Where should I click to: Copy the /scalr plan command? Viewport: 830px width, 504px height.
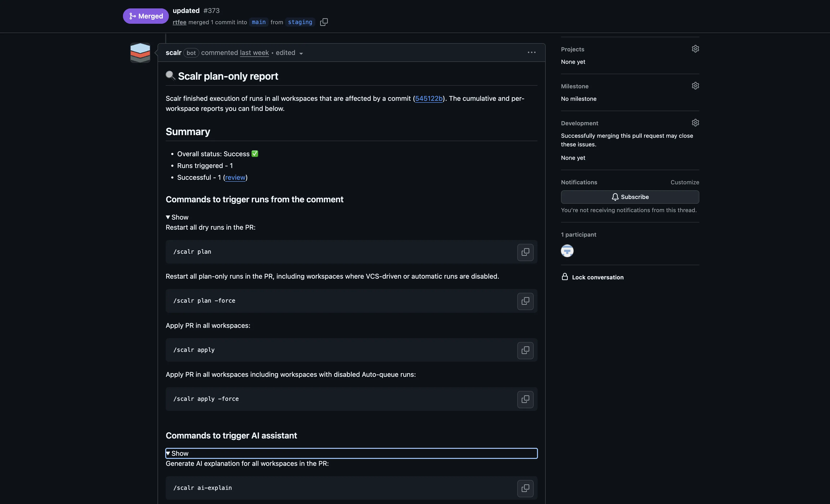tap(525, 252)
